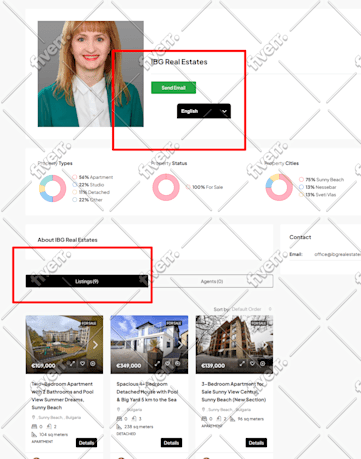Open the English language dropdown
The width and height of the screenshot is (361, 459).
[204, 111]
